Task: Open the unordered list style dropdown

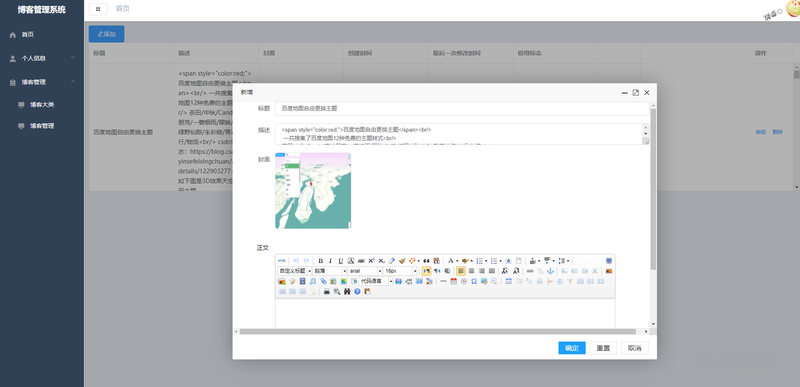Action: click(501, 261)
